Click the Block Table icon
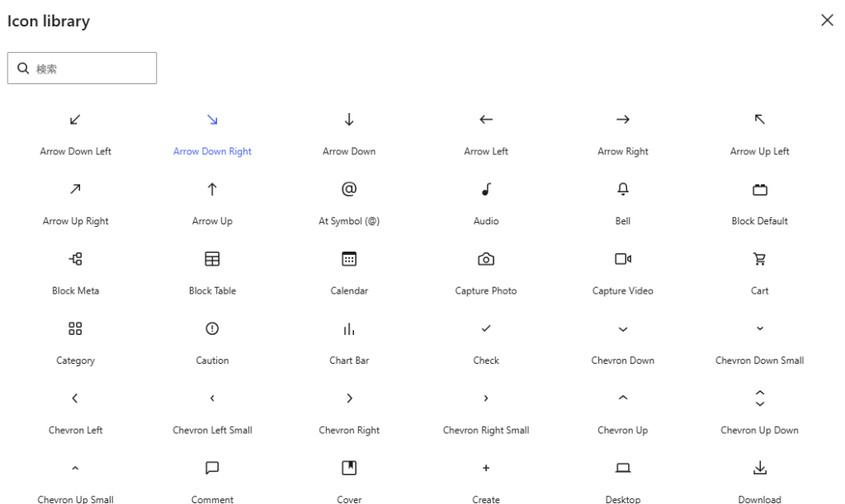The image size is (845, 504). [x=212, y=259]
